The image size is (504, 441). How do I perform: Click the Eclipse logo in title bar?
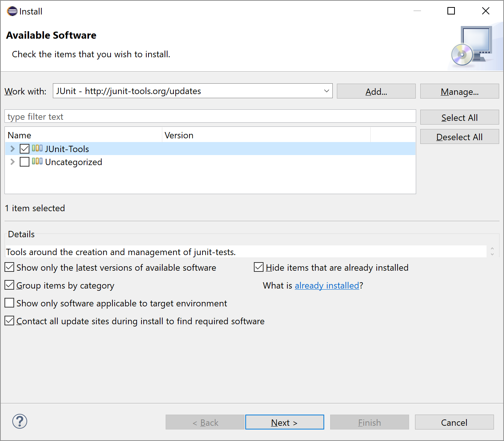pos(12,11)
